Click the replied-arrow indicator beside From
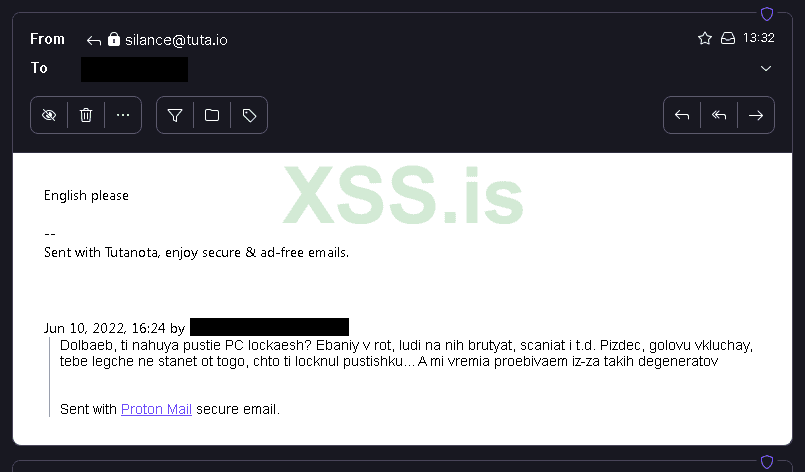This screenshot has height=472, width=805. coord(94,41)
